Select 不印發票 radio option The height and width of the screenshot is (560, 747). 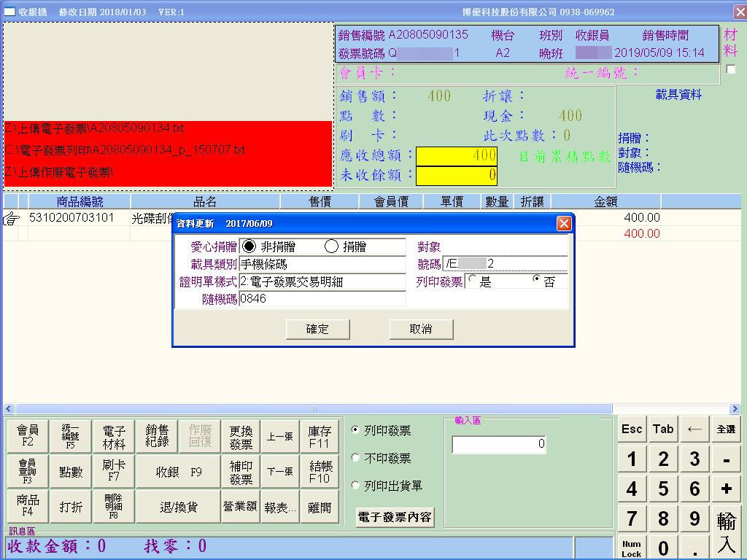click(x=356, y=458)
